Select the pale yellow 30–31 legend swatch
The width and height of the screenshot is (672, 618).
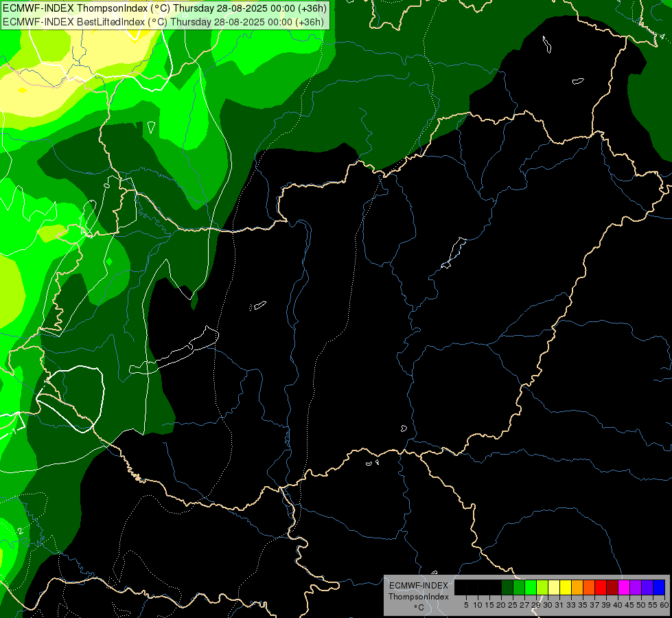(x=554, y=588)
